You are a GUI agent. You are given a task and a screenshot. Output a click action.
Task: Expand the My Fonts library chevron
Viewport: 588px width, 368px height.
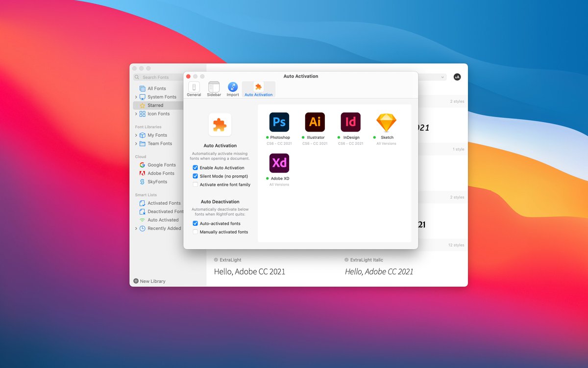136,135
